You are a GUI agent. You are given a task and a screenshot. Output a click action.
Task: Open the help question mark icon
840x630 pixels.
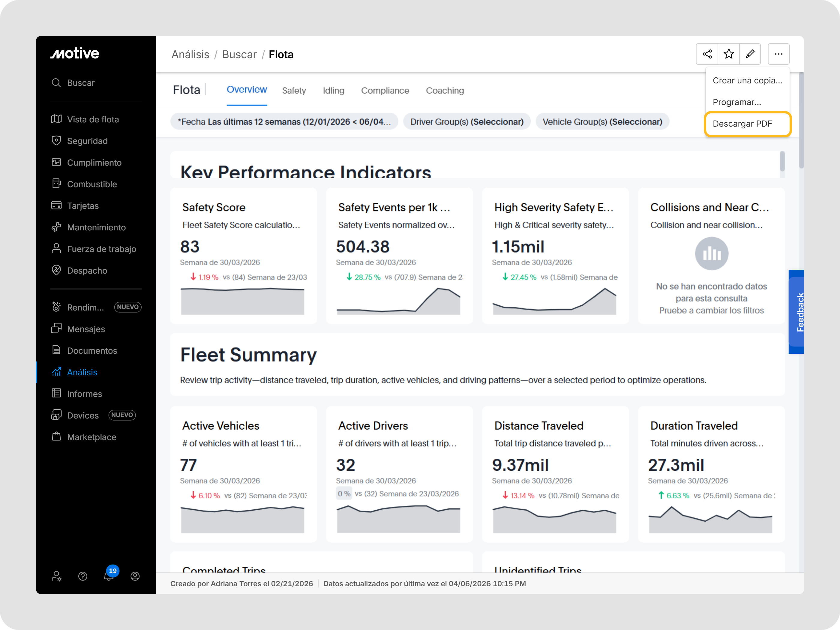tap(83, 576)
